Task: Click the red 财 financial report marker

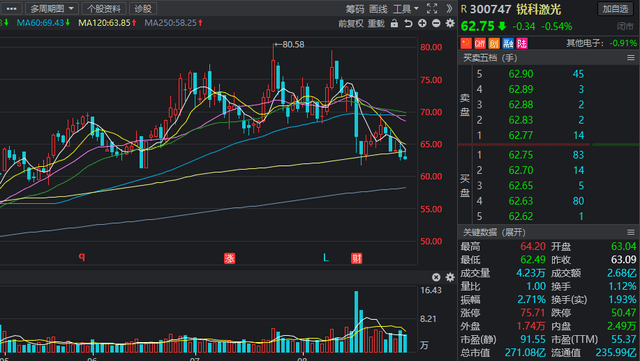Action: pos(356,258)
